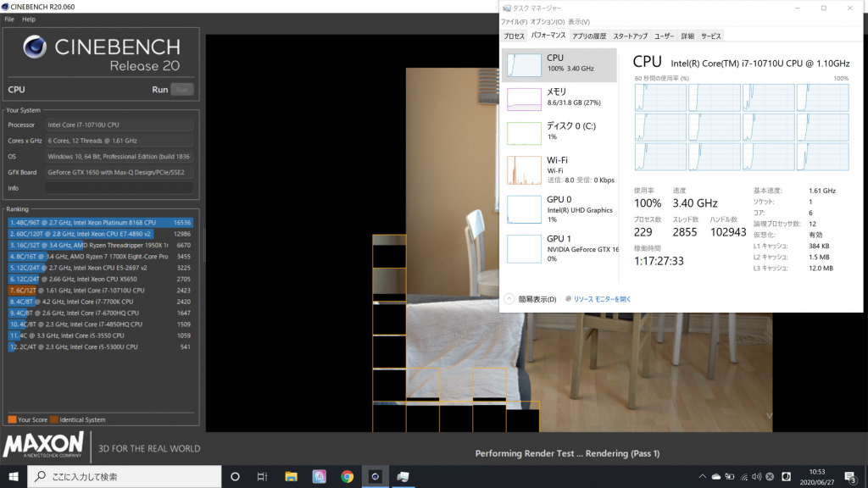Switch to the スタートアップ tab

[630, 36]
